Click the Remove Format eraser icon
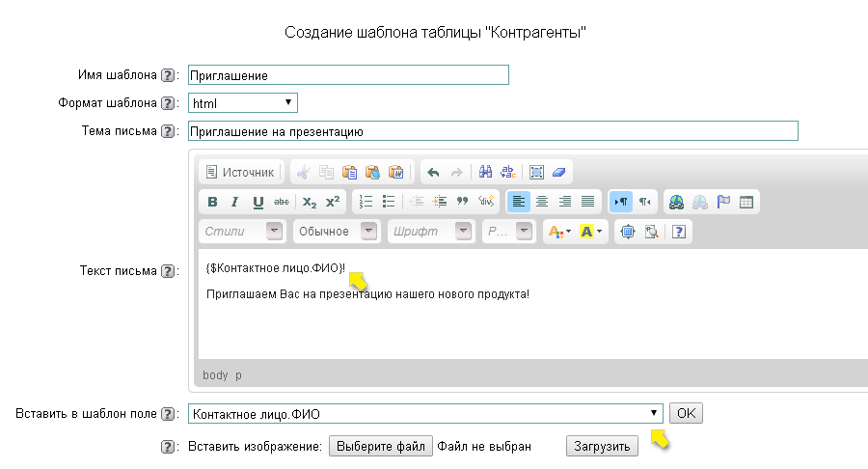The image size is (868, 469). [559, 173]
